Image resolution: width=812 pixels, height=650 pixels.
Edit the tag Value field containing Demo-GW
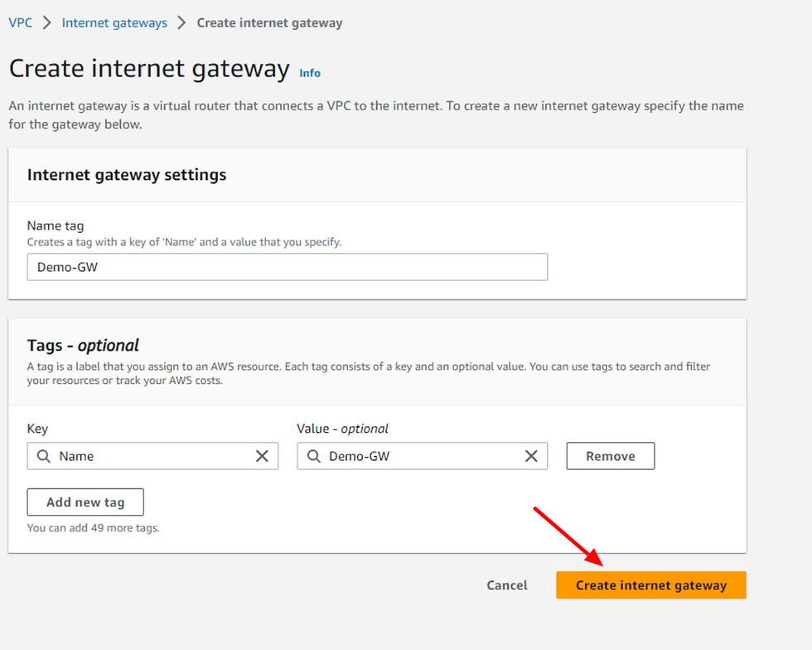[422, 456]
